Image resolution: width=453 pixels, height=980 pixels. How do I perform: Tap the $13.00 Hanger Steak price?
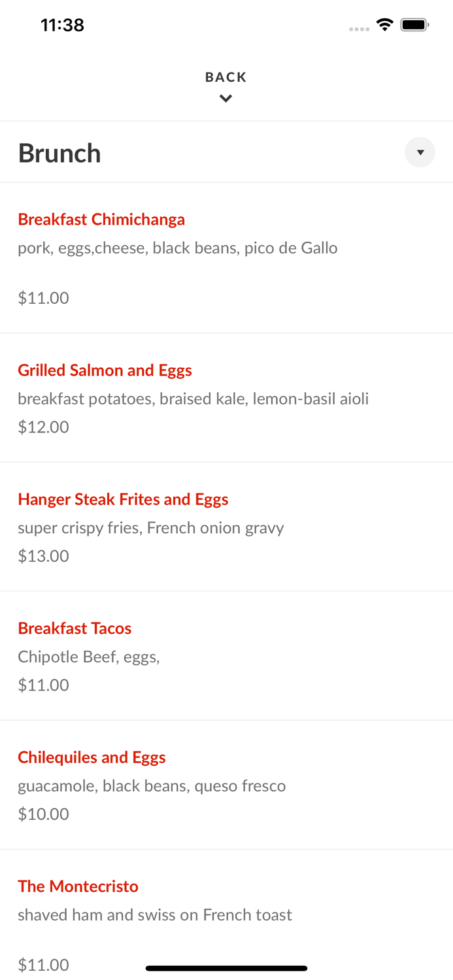43,556
